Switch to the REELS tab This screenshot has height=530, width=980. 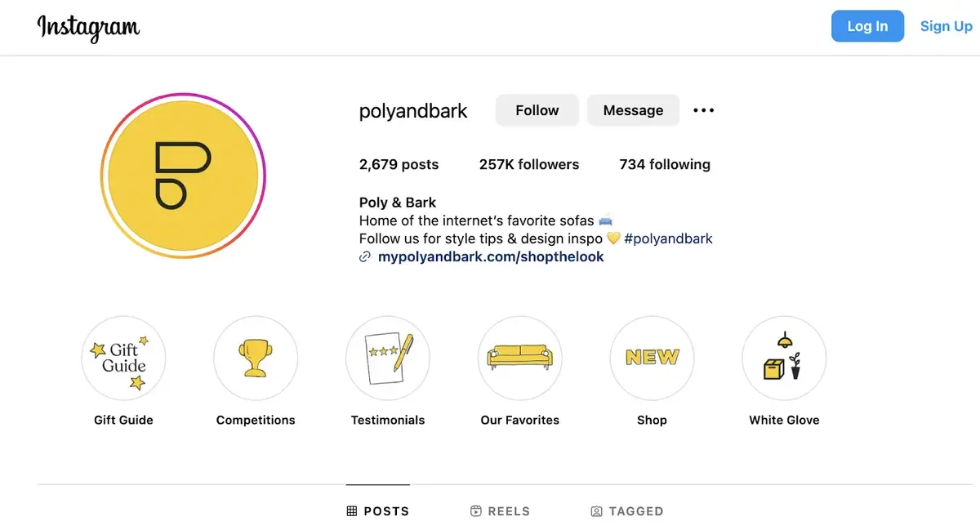(501, 510)
